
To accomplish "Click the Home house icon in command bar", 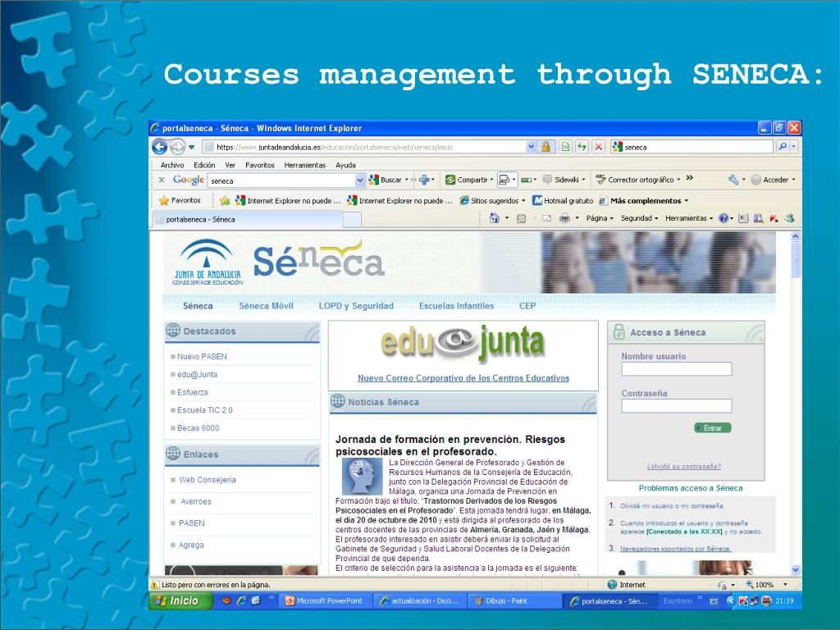I will [x=495, y=218].
